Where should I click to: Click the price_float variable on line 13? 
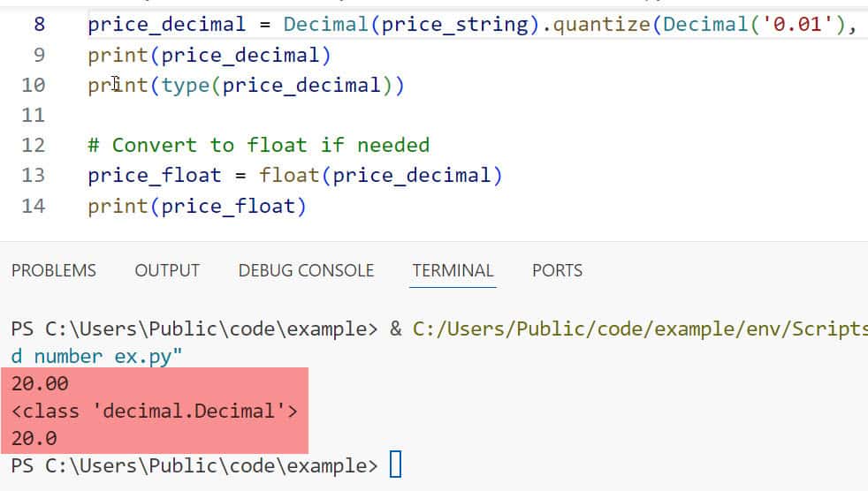coord(154,175)
